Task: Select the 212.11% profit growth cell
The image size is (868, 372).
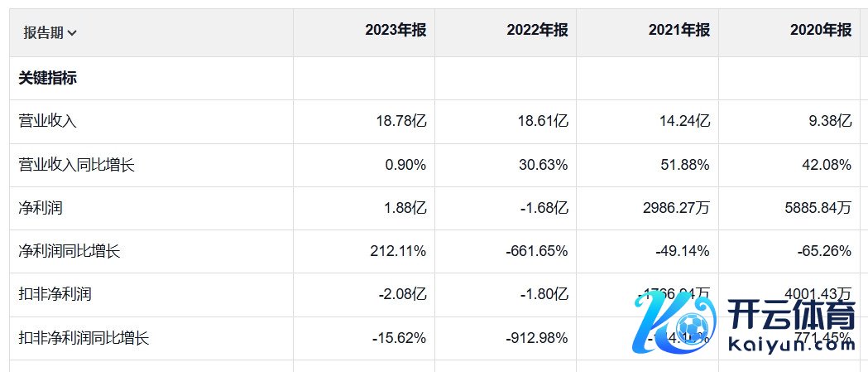Action: pyautogui.click(x=398, y=251)
